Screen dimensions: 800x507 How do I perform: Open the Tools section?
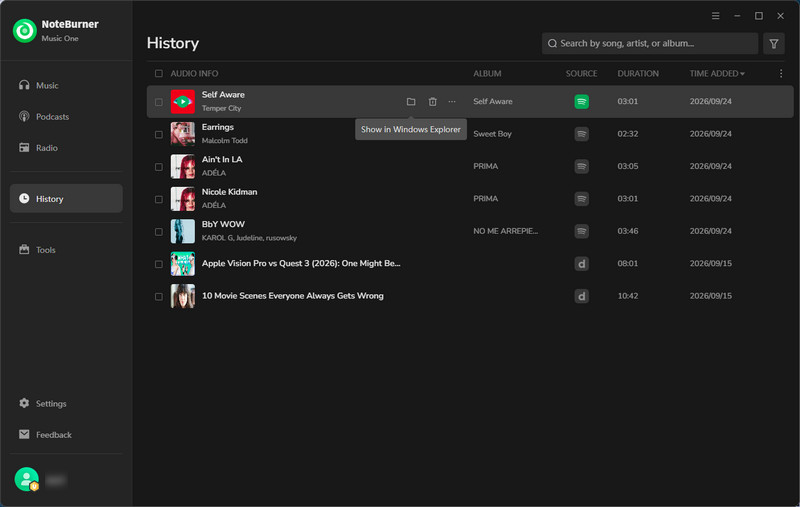(x=66, y=249)
